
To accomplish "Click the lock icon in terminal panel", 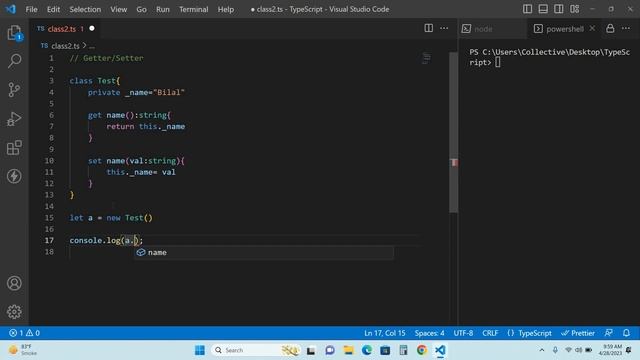I will pos(610,28).
